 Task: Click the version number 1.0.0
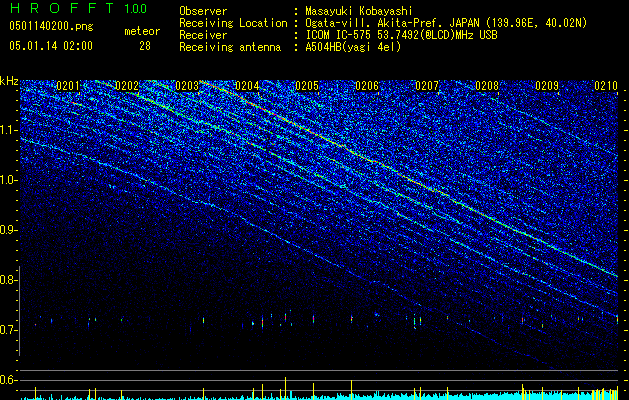pyautogui.click(x=135, y=8)
